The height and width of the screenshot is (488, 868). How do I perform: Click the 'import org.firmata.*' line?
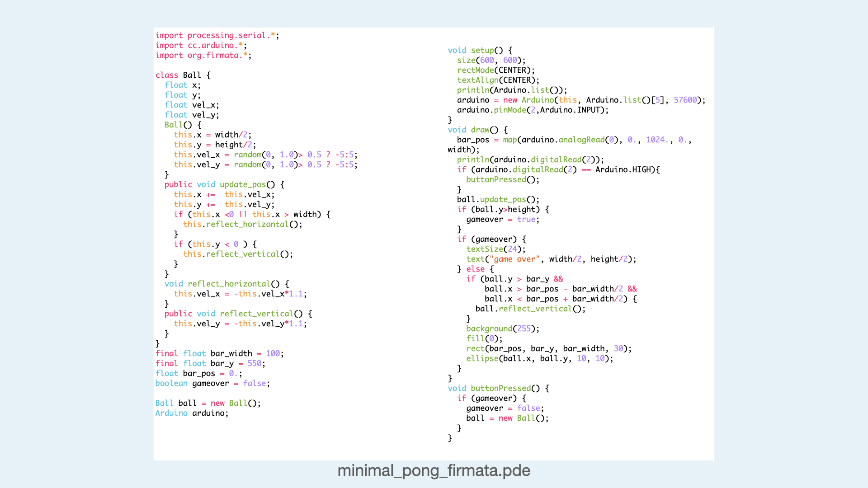pos(203,55)
